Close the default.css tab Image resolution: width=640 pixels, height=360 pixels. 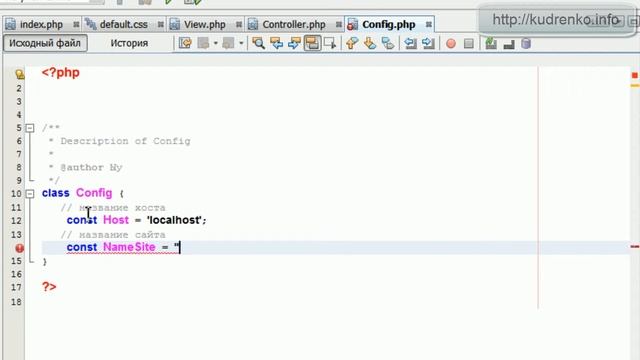(x=161, y=25)
